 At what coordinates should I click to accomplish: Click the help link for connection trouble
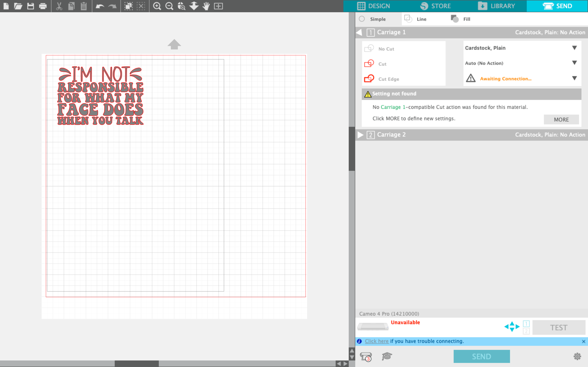(x=376, y=341)
